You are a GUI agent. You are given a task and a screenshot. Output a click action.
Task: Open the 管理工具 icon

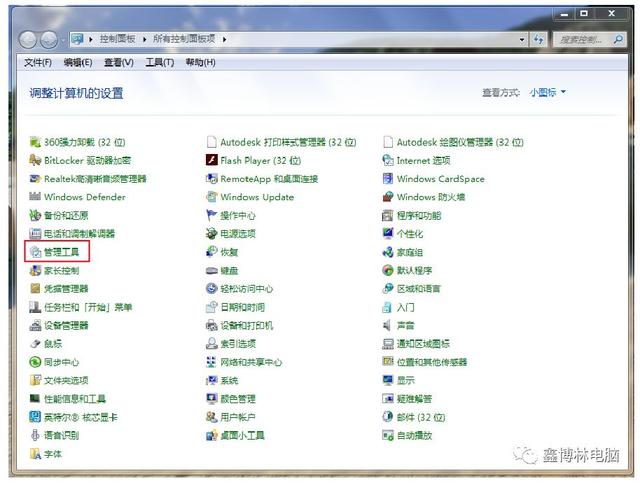(36, 252)
